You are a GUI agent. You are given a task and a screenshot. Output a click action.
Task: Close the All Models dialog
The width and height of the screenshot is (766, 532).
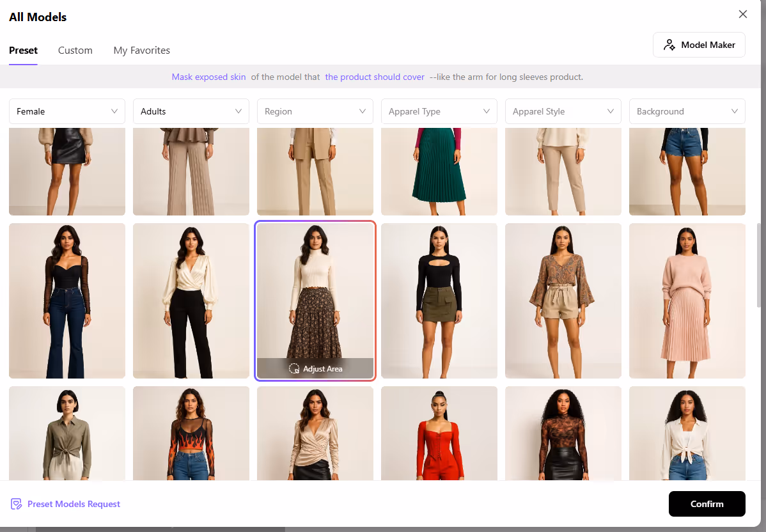point(742,14)
